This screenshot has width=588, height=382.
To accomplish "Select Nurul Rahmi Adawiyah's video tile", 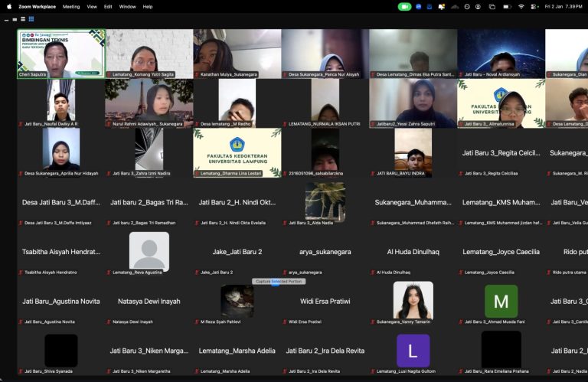I will click(149, 103).
